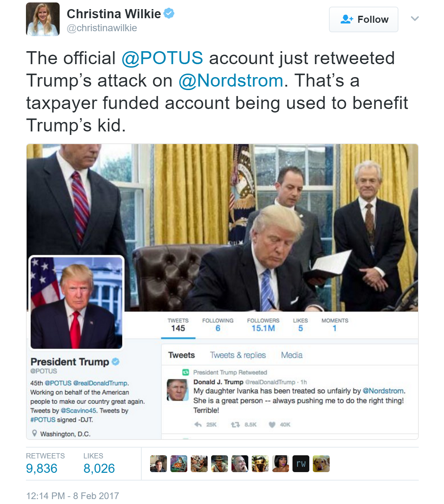The height and width of the screenshot is (504, 444).
Task: View the 9,836 retweets count
Action: 41,468
